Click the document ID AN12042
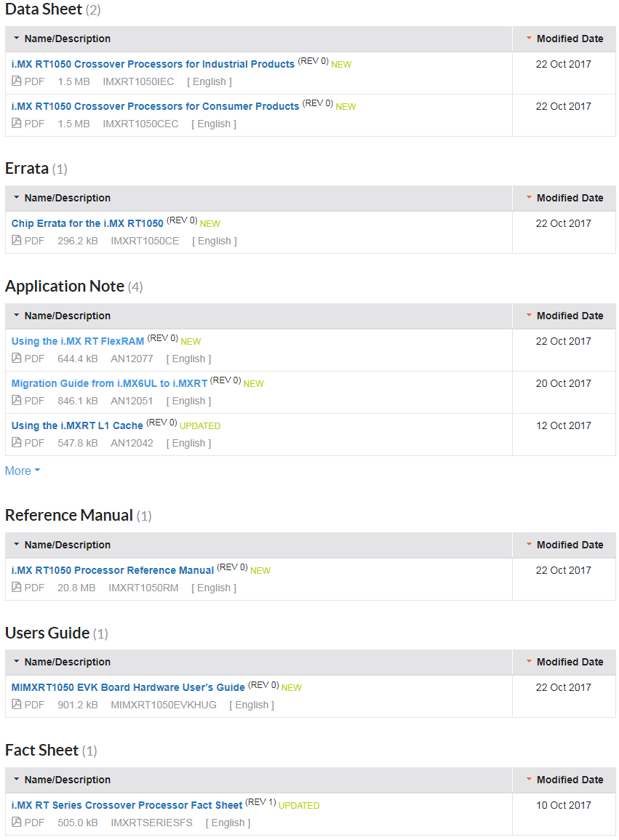 click(x=132, y=443)
